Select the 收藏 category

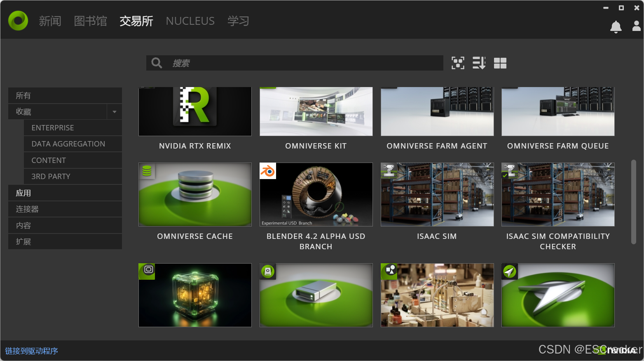click(58, 112)
